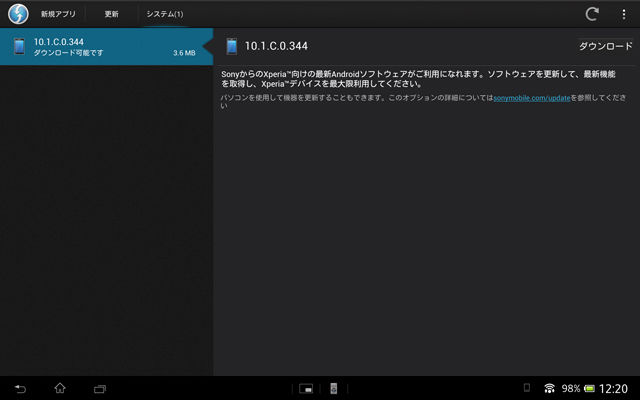Click the 3.6 MB size label
The width and height of the screenshot is (640, 400).
pos(184,53)
